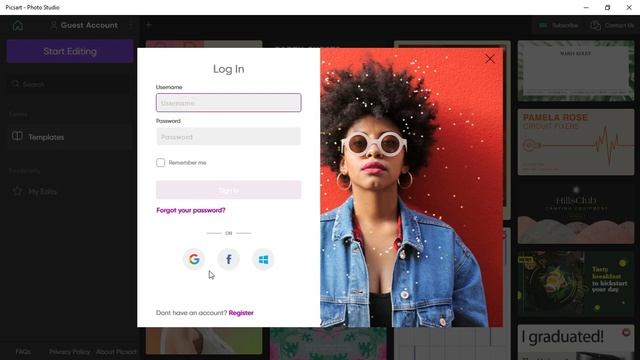
Task: Open the HillsClub template thumbnail
Action: (576, 213)
